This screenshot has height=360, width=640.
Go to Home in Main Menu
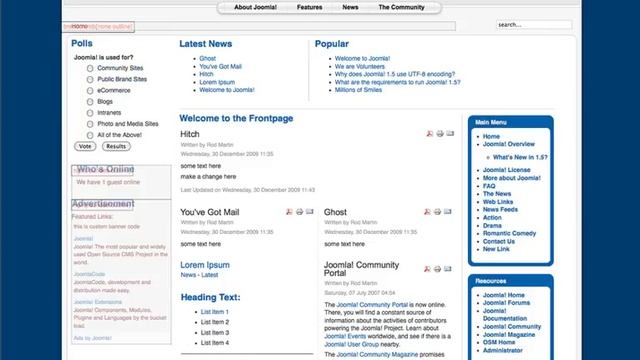tap(491, 136)
